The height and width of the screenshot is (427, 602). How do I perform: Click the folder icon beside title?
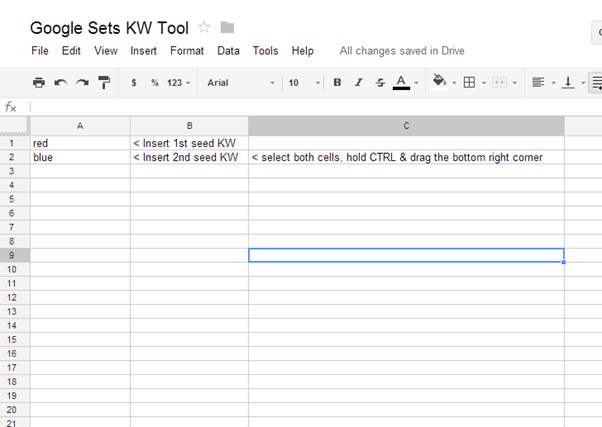[227, 28]
